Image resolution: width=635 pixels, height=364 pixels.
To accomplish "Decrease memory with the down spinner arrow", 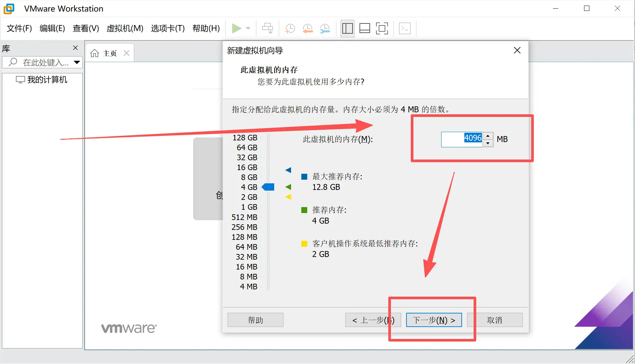I will [x=488, y=143].
